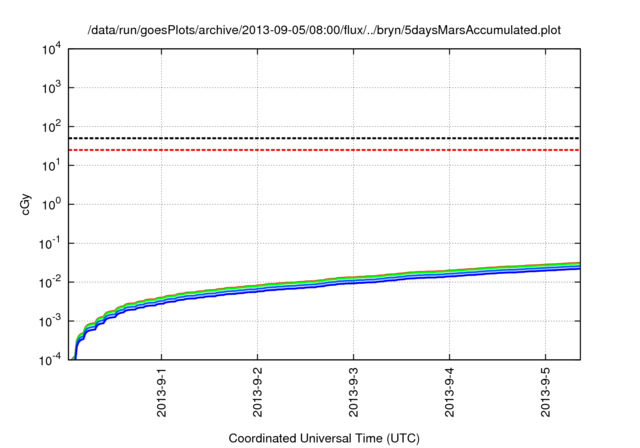Click the 2013-9-4 date tick label
Viewport: 640px width, 448px height.
point(449,392)
